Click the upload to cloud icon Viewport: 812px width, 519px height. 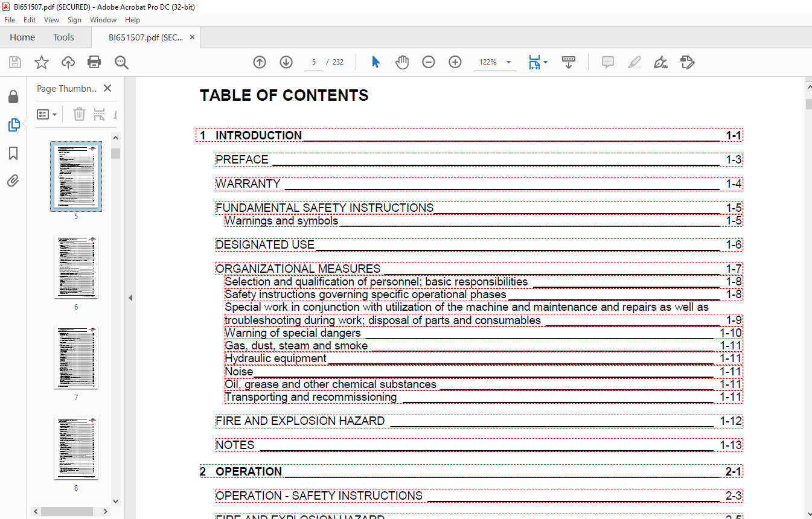tap(68, 62)
